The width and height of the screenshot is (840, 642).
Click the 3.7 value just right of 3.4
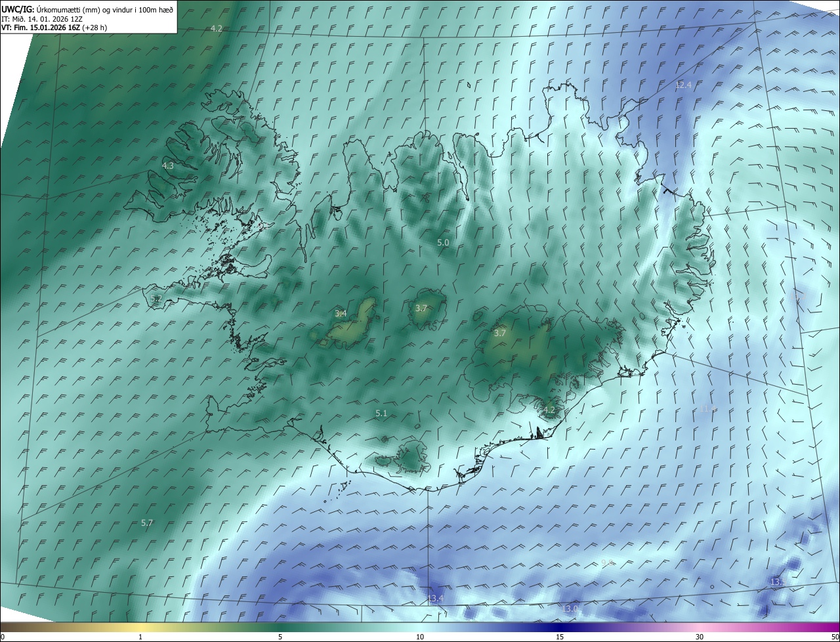point(421,309)
